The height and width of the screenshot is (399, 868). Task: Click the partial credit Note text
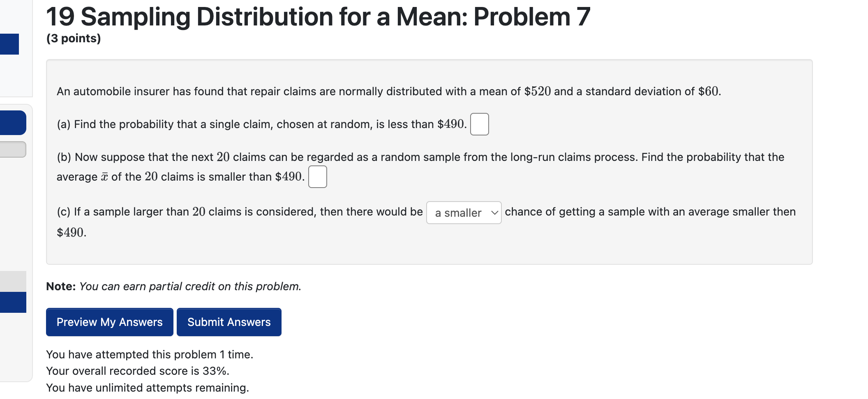[174, 286]
